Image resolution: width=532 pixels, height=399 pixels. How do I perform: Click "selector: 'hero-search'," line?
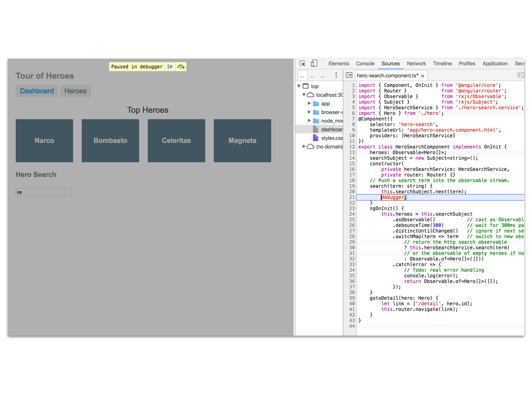[x=403, y=125]
